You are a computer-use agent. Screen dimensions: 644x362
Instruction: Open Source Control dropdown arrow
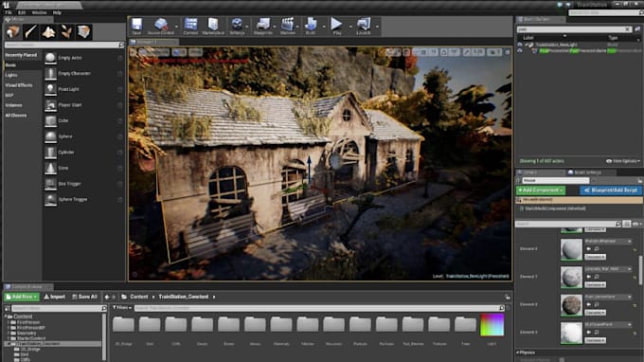click(x=176, y=27)
